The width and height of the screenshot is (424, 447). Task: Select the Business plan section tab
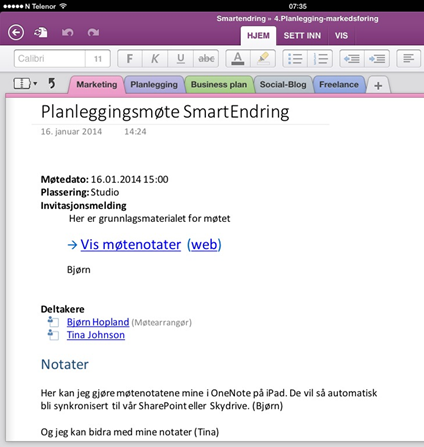[x=219, y=85]
